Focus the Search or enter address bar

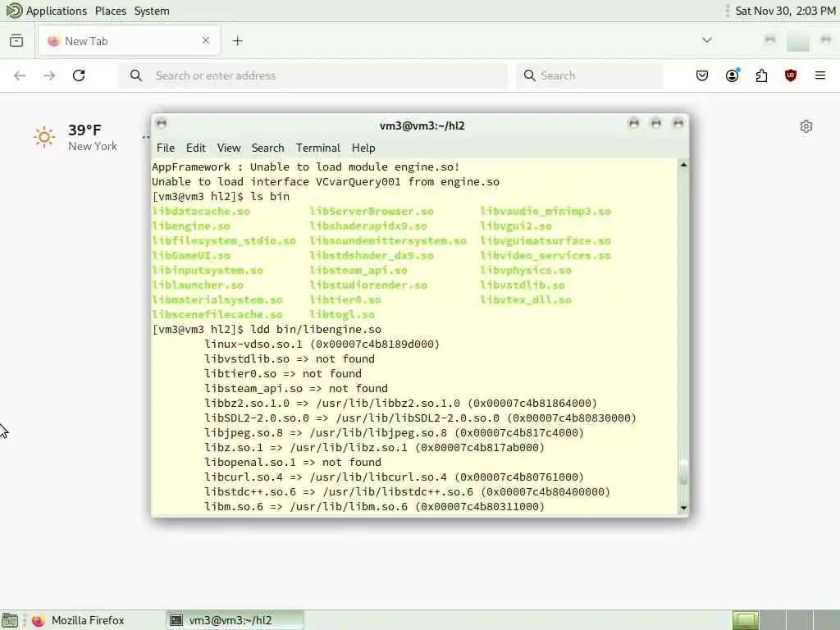pyautogui.click(x=313, y=75)
